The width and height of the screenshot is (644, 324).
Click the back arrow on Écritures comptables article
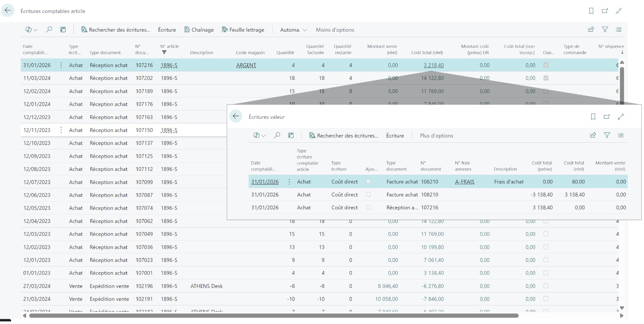(x=8, y=11)
